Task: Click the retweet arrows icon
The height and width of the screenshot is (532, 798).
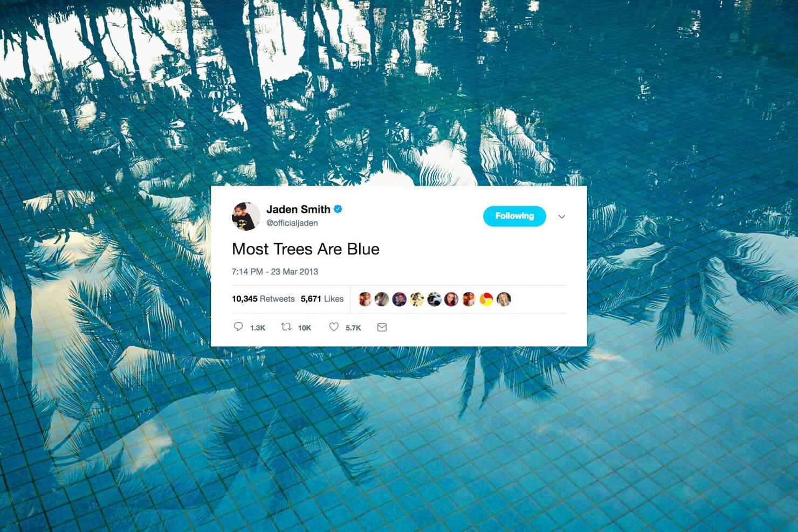Action: (x=286, y=327)
